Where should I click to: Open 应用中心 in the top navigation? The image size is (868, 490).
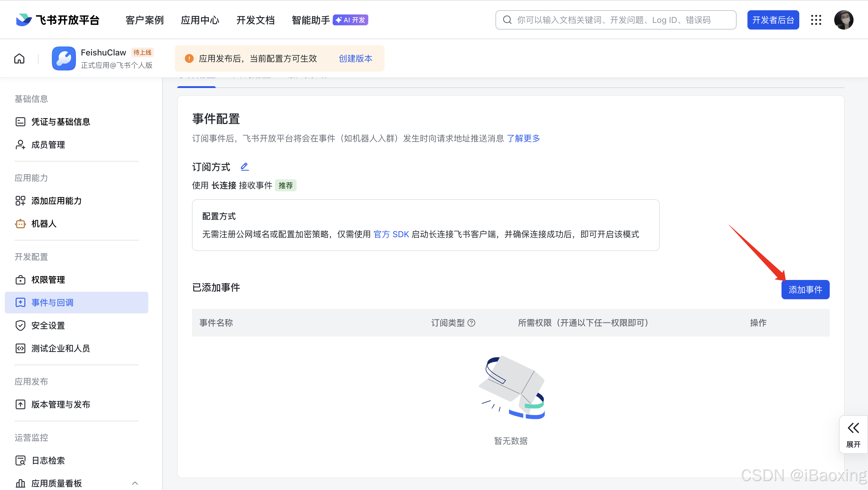[200, 20]
